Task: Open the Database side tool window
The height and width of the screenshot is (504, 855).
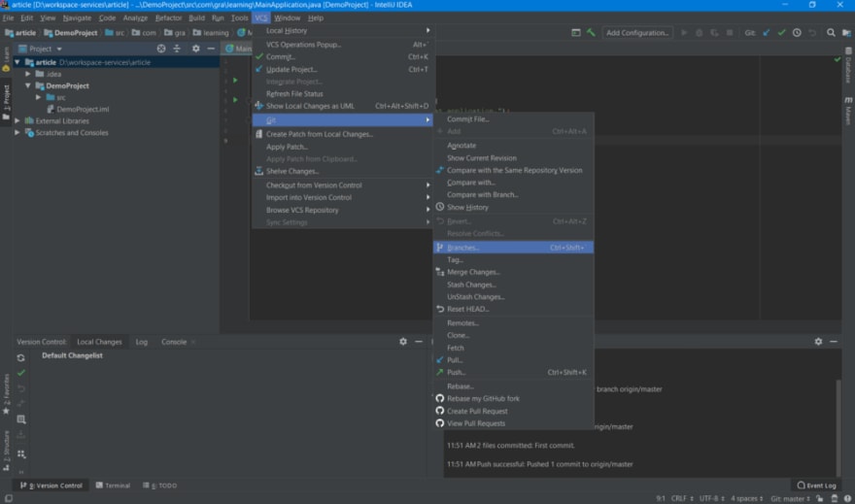Action: [x=848, y=65]
